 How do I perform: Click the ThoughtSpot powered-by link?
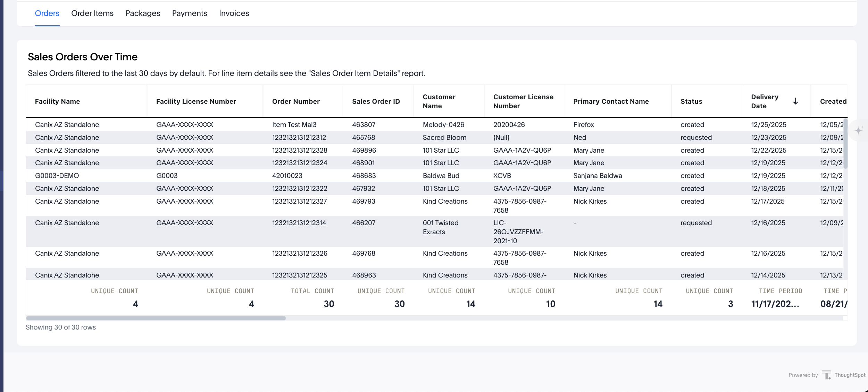pos(850,375)
